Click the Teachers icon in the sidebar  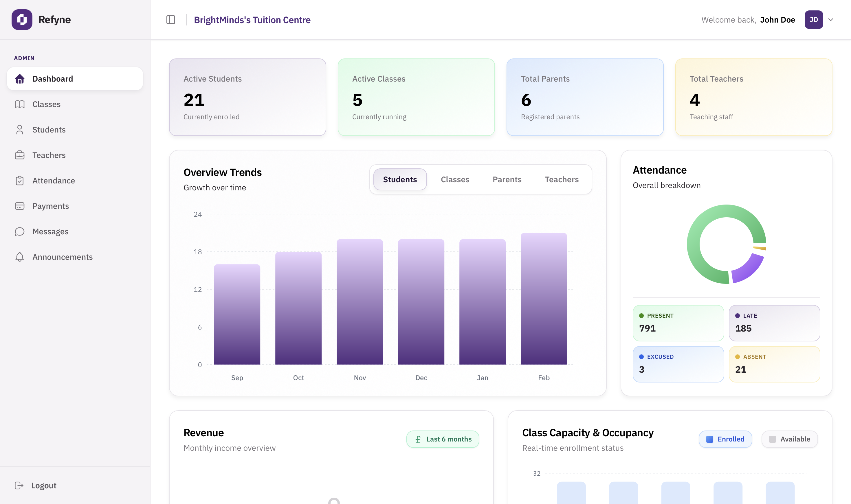(19, 155)
